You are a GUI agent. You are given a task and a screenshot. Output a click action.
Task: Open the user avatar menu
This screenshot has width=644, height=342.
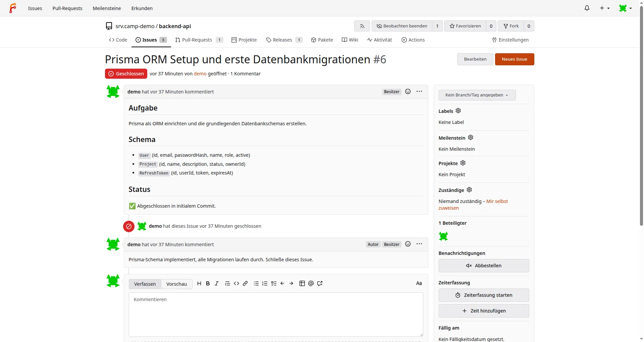coord(625,8)
